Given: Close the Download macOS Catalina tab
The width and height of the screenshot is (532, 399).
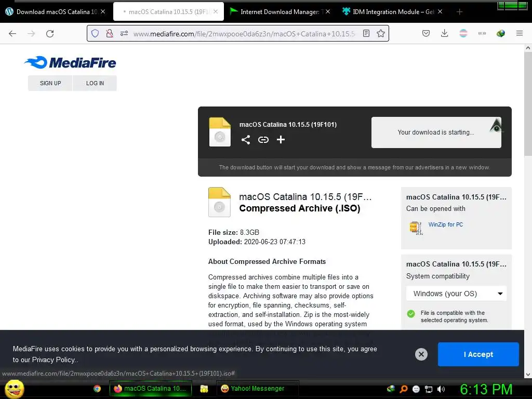Looking at the screenshot, I should tap(103, 11).
